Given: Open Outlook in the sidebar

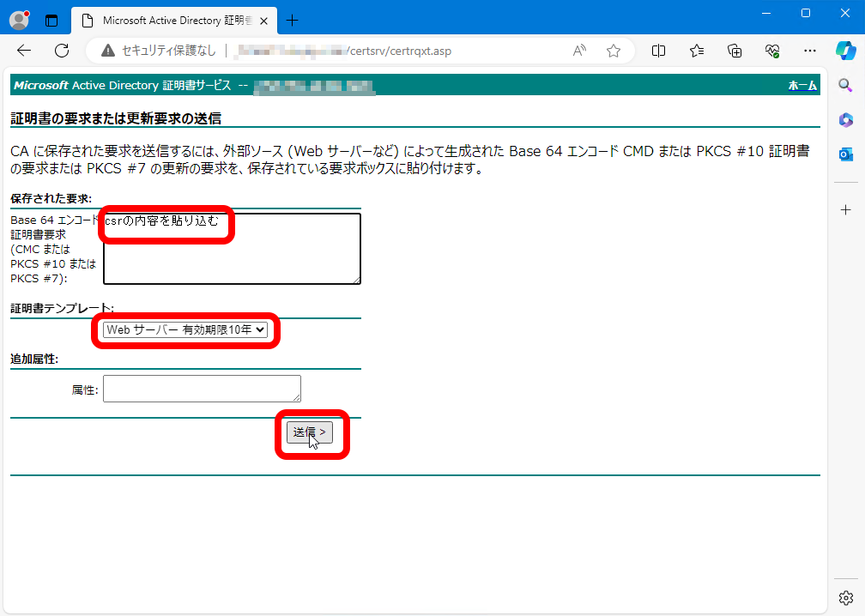Looking at the screenshot, I should coord(845,154).
